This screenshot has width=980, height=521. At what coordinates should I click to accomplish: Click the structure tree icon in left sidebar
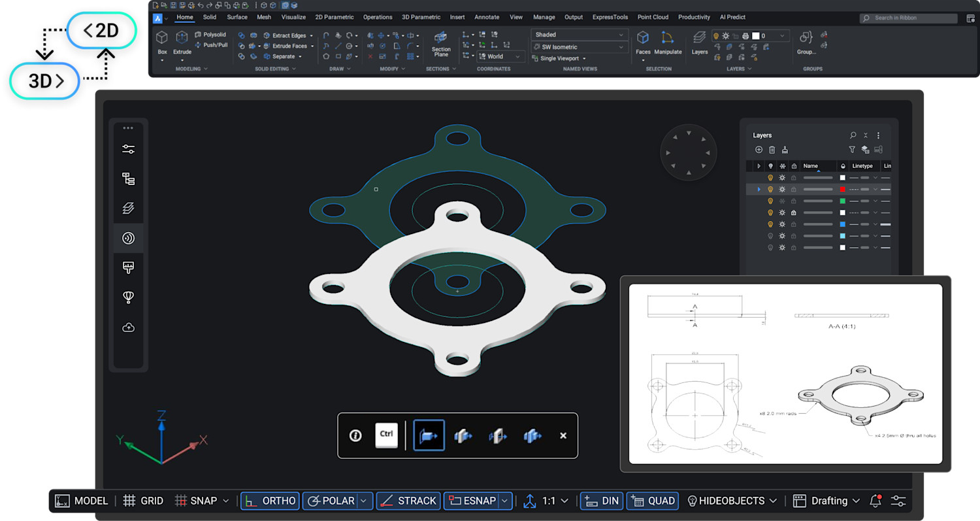tap(128, 178)
